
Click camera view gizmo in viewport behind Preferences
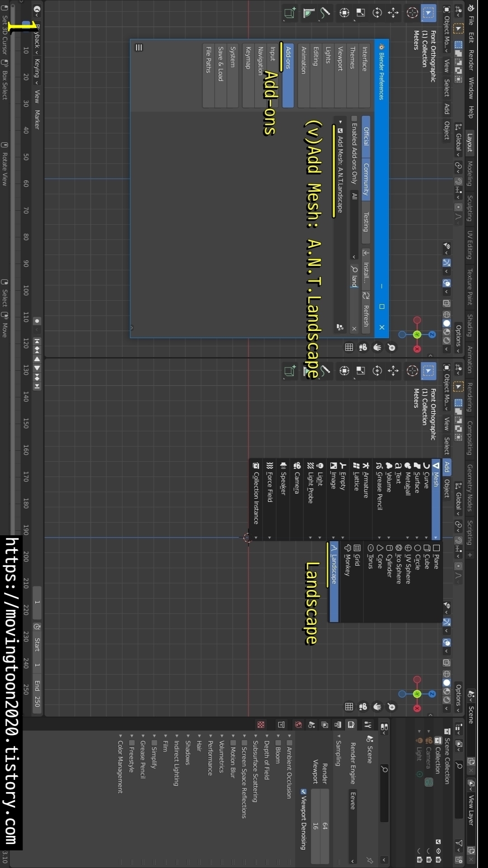pos(363,347)
